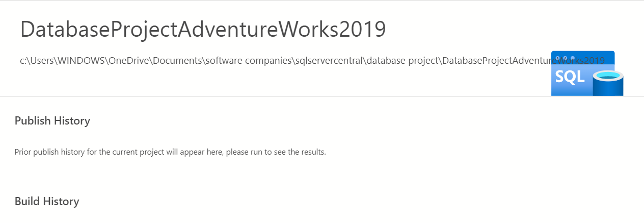Select the Publish History heading

52,121
